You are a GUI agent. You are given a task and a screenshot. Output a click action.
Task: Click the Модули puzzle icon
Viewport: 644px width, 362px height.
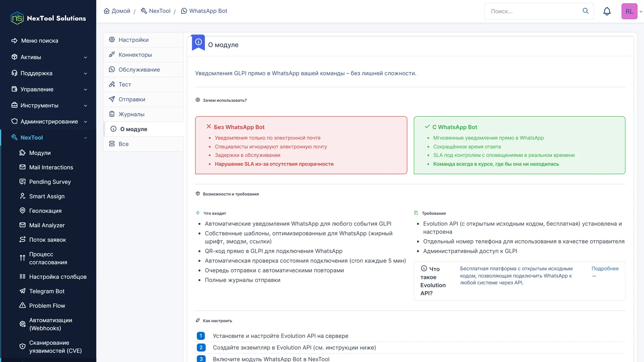pos(23,152)
